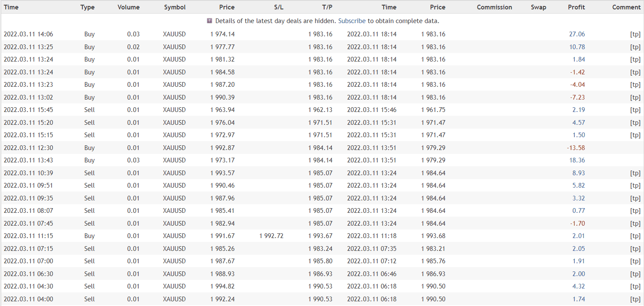Click the icon before the hidden deals notice
644x306 pixels.
(209, 21)
